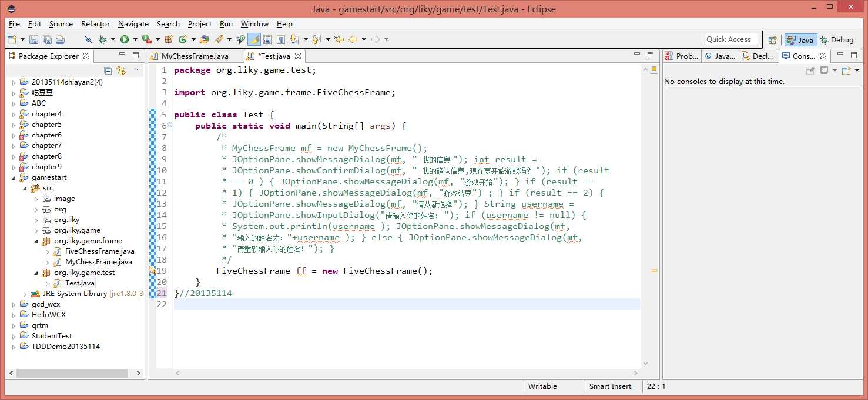This screenshot has height=400, width=868.
Task: Open the Javadoc view tab
Action: click(x=719, y=56)
